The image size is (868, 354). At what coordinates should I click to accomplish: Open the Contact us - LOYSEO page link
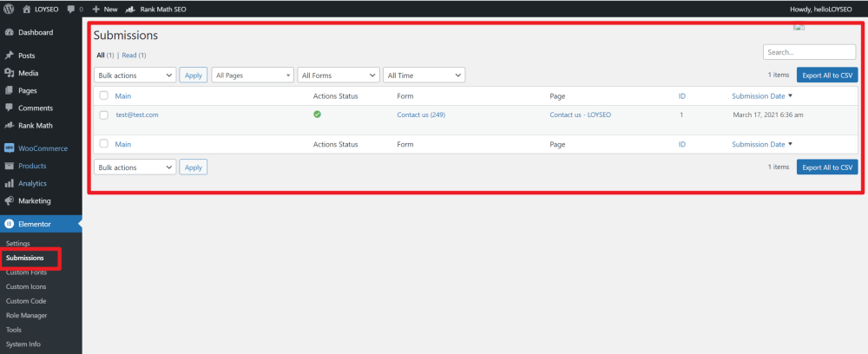point(580,115)
